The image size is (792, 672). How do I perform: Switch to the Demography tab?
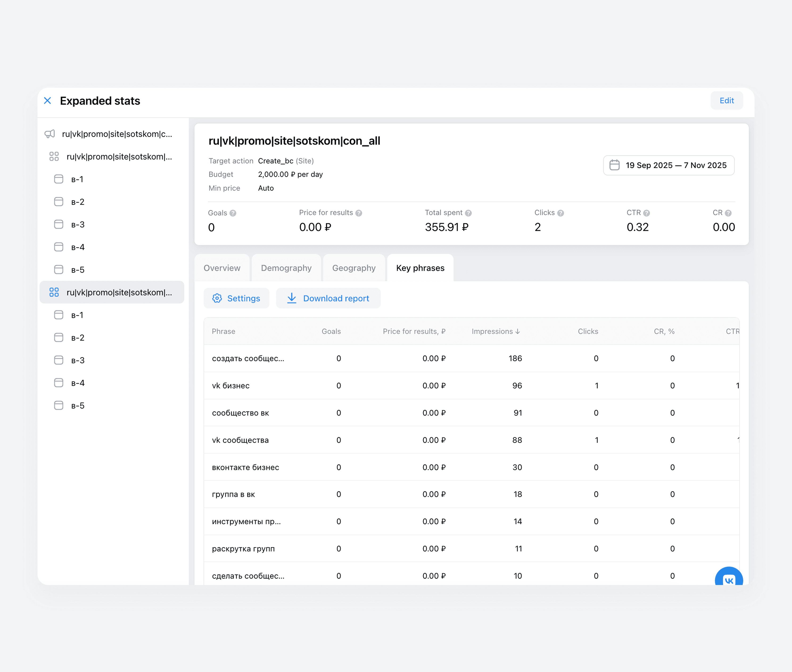click(x=286, y=268)
